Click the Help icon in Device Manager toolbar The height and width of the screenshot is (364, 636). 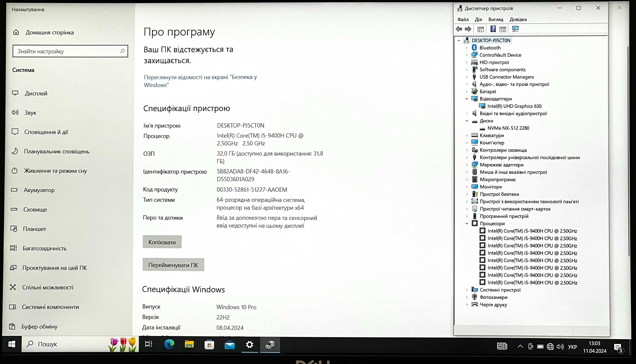[493, 29]
